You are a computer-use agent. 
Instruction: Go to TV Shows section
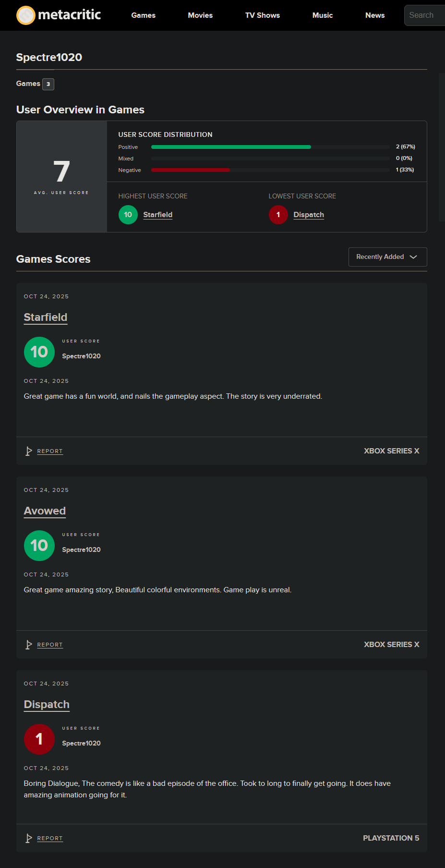point(263,15)
